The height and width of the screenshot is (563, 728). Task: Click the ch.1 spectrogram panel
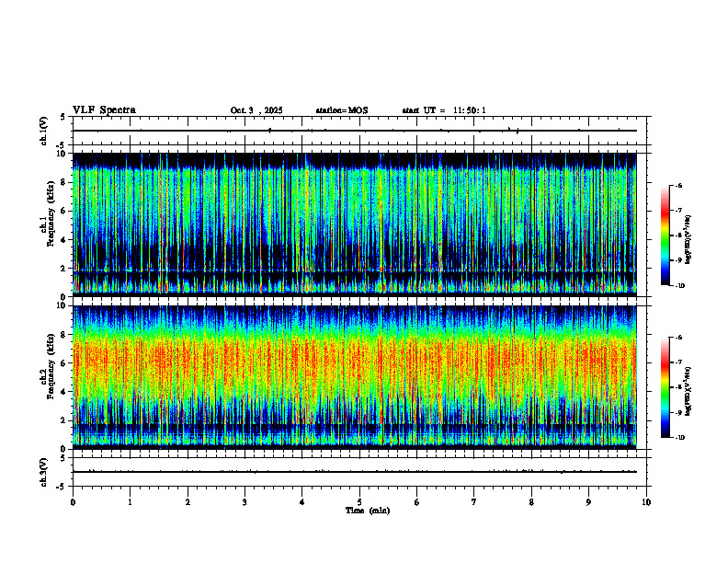click(x=355, y=224)
